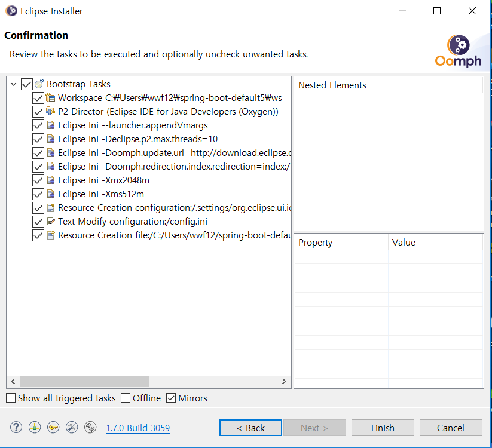Enable the Offline checkbox
Image resolution: width=492 pixels, height=448 pixels.
(126, 398)
